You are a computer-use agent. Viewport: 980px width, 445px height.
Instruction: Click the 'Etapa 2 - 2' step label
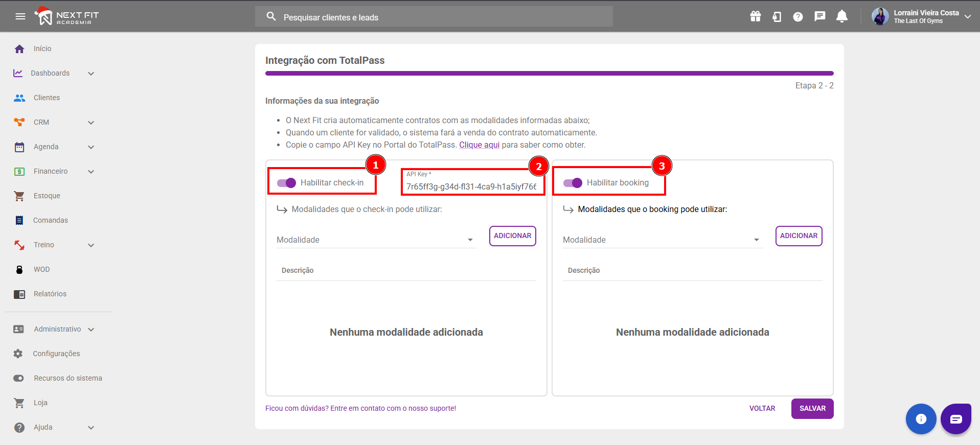pyautogui.click(x=814, y=86)
